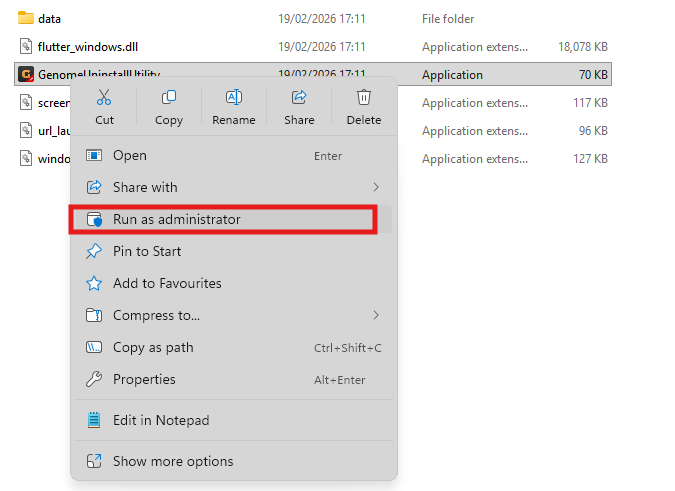
Task: Click the Cut scissors icon
Action: click(104, 97)
